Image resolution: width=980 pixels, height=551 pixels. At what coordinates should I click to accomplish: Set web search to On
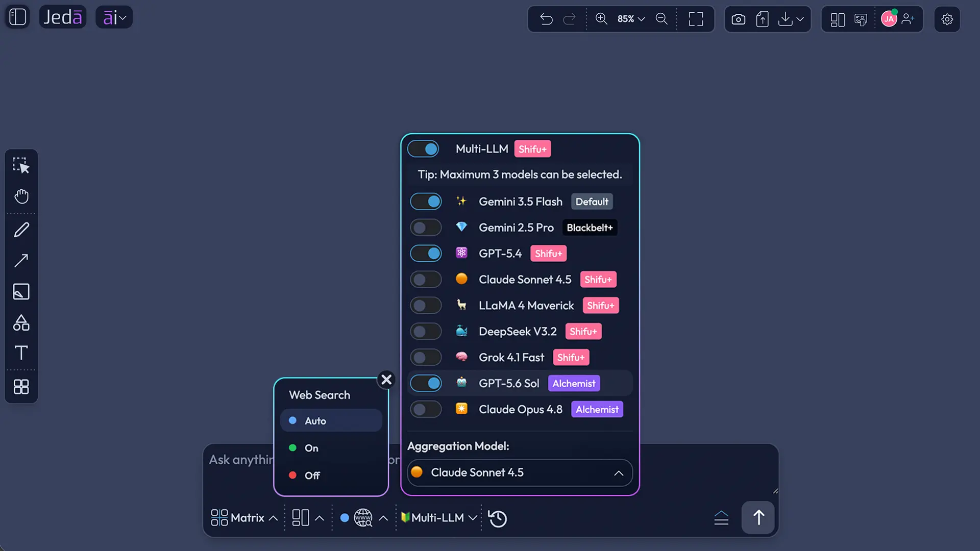click(x=331, y=448)
